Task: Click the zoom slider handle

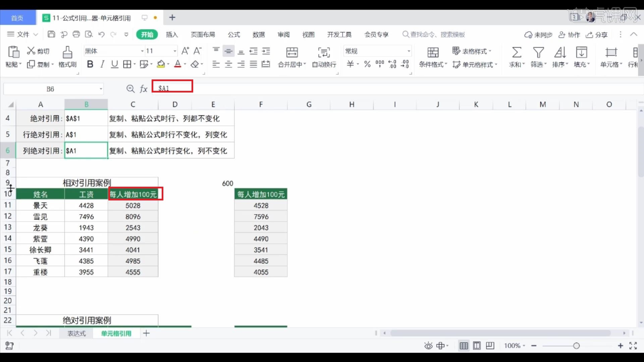Action: [576, 346]
